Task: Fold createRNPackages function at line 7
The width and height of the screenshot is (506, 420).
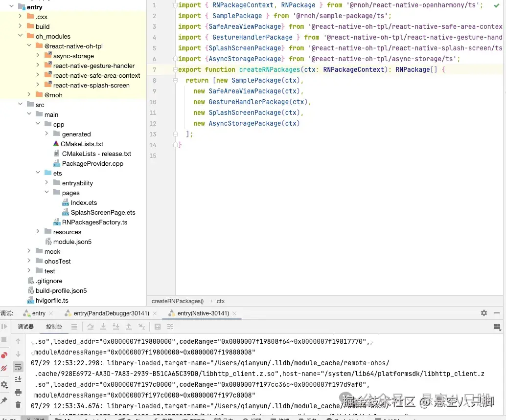Action: pyautogui.click(x=175, y=69)
